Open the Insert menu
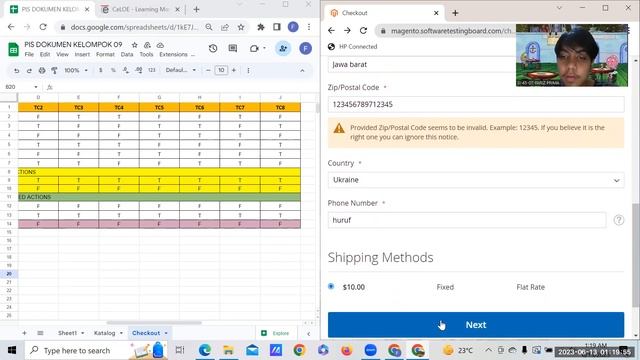The image size is (640, 360). pos(82,54)
